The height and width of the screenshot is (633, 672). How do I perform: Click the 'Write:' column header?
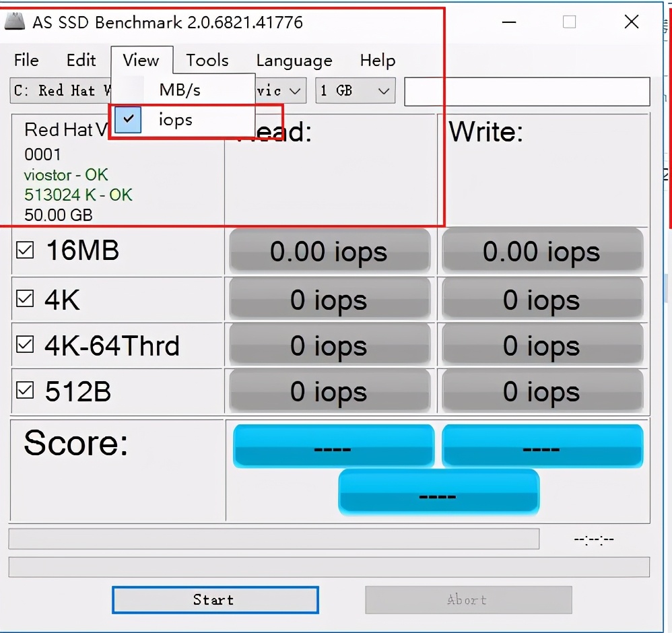[x=486, y=131]
